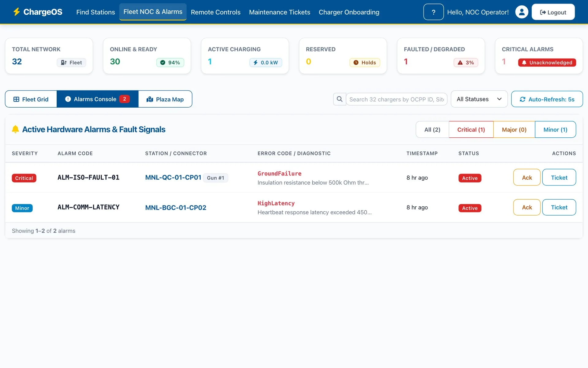Open the user profile avatar icon

click(522, 12)
